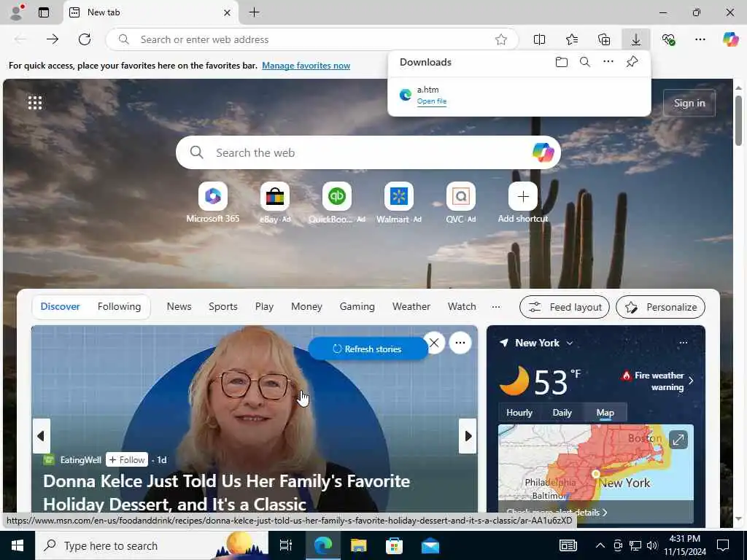Open the Sports feed tab
The width and height of the screenshot is (747, 560).
(223, 307)
